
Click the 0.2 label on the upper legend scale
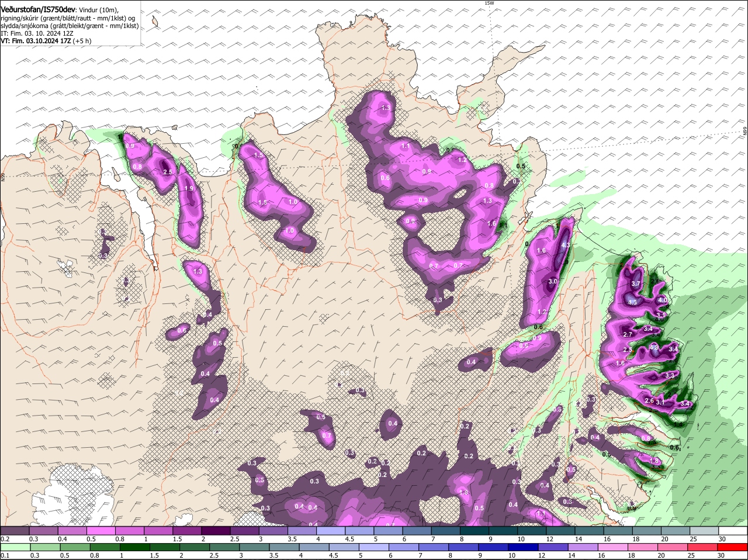pyautogui.click(x=5, y=539)
